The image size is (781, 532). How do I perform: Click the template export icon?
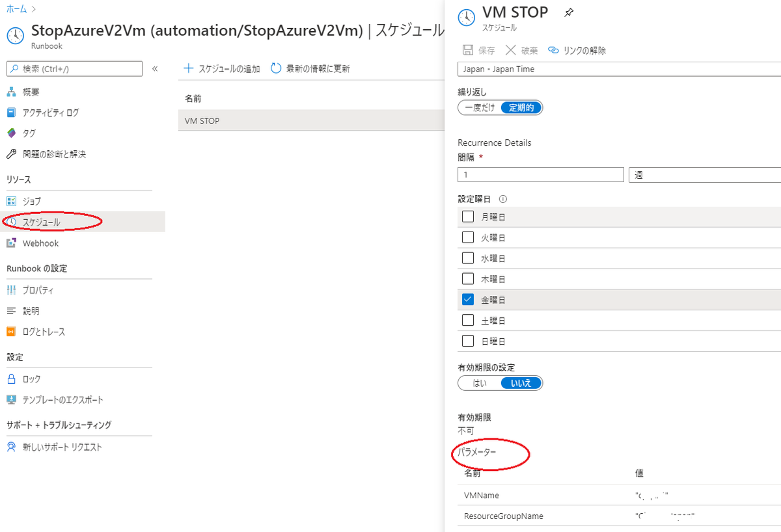pos(11,399)
